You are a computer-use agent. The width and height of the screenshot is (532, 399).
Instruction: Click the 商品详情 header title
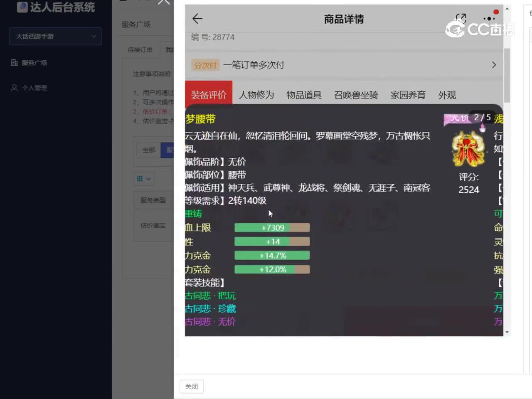click(x=344, y=19)
